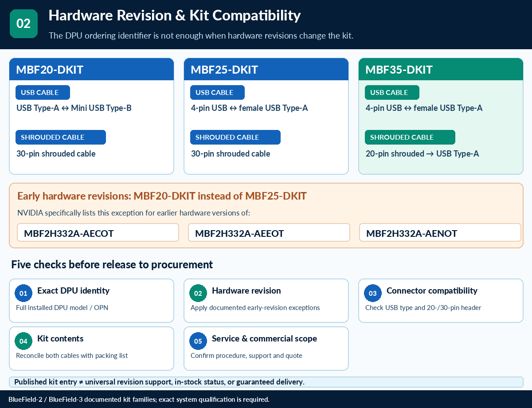This screenshot has height=408, width=532.
Task: Click the Early hardware revisions heading
Action: (x=162, y=196)
